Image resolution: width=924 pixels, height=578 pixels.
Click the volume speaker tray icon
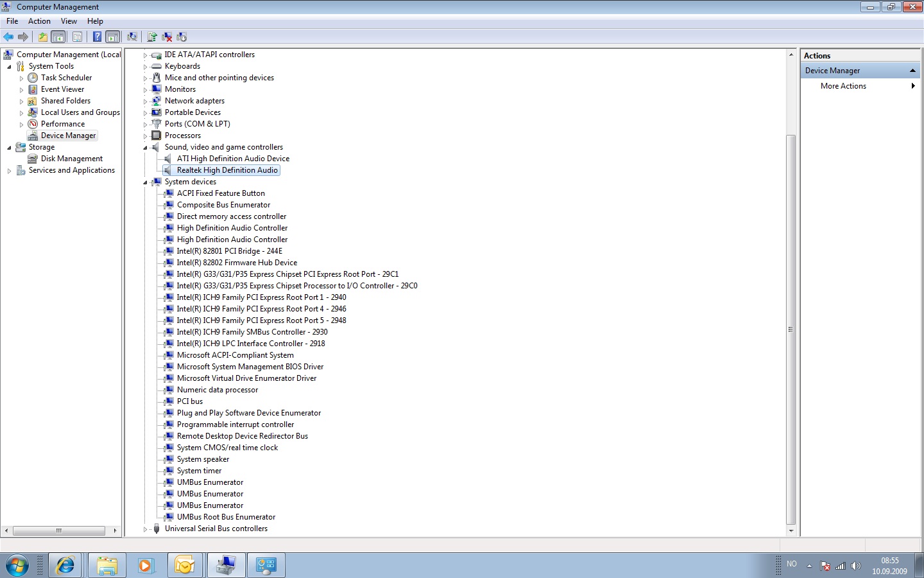[x=855, y=566]
